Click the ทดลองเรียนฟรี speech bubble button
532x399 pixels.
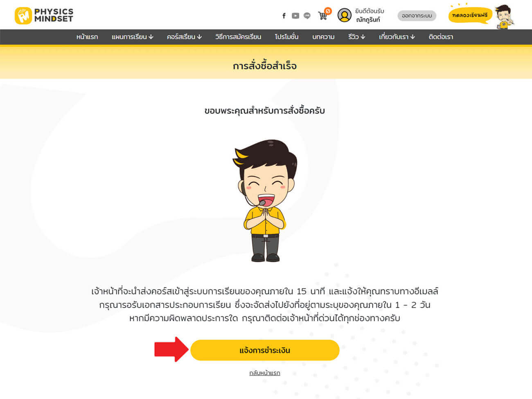(470, 15)
